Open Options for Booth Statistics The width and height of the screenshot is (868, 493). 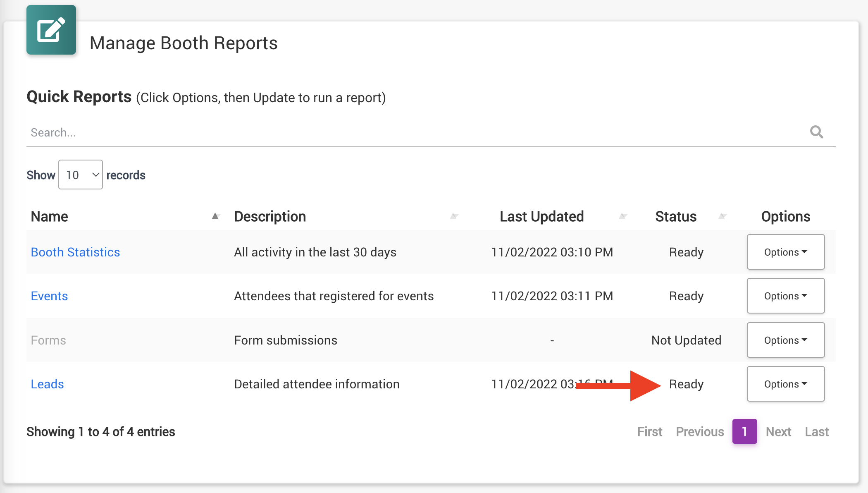(785, 252)
